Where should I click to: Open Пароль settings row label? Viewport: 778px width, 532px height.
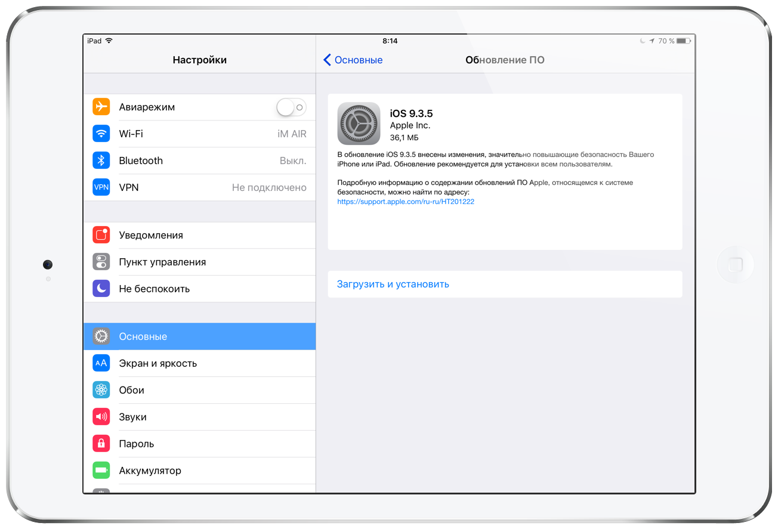[x=137, y=444]
